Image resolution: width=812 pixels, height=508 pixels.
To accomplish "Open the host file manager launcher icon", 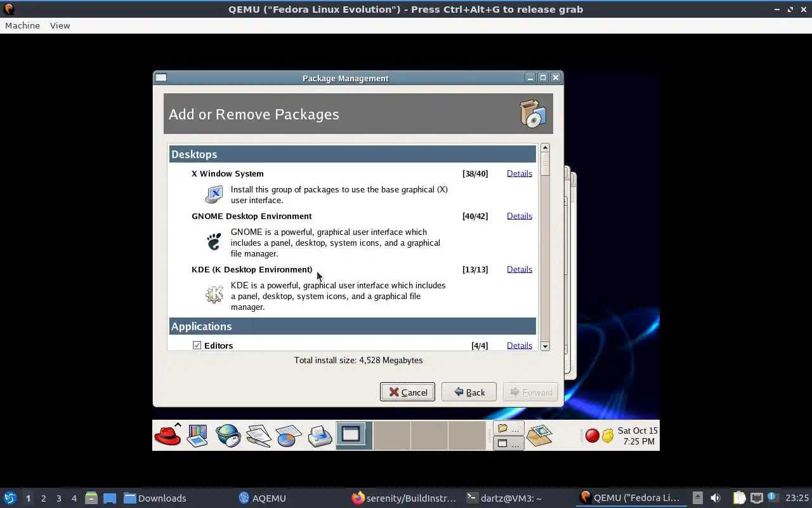I will coord(91,498).
